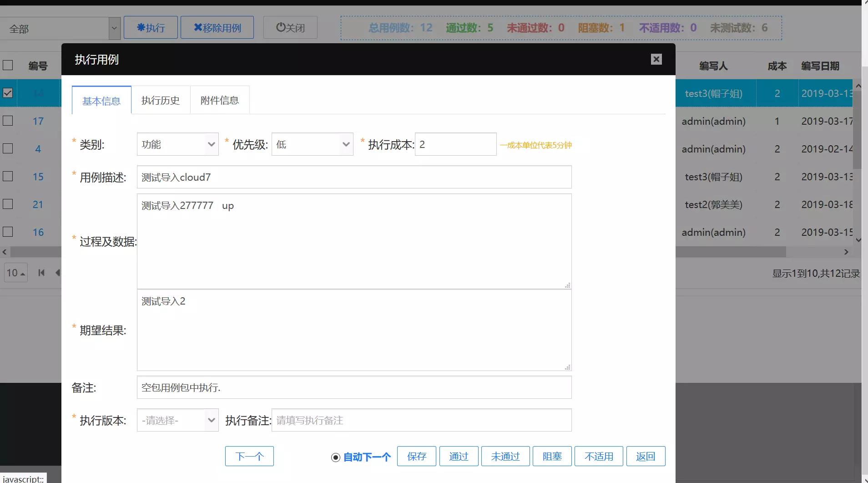Open test case number 17 link
Viewport: 868px width, 483px height.
38,121
